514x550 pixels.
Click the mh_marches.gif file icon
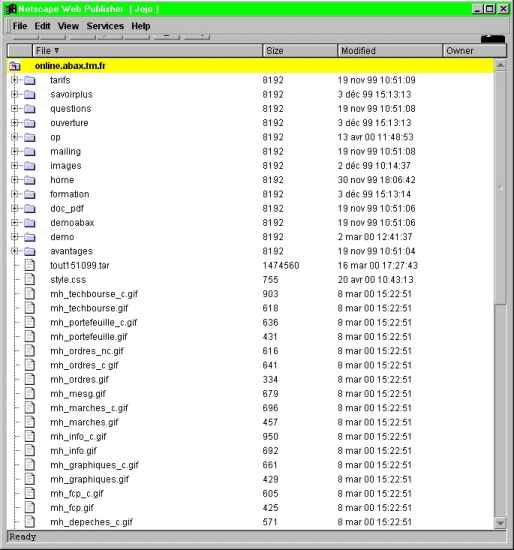pos(30,422)
